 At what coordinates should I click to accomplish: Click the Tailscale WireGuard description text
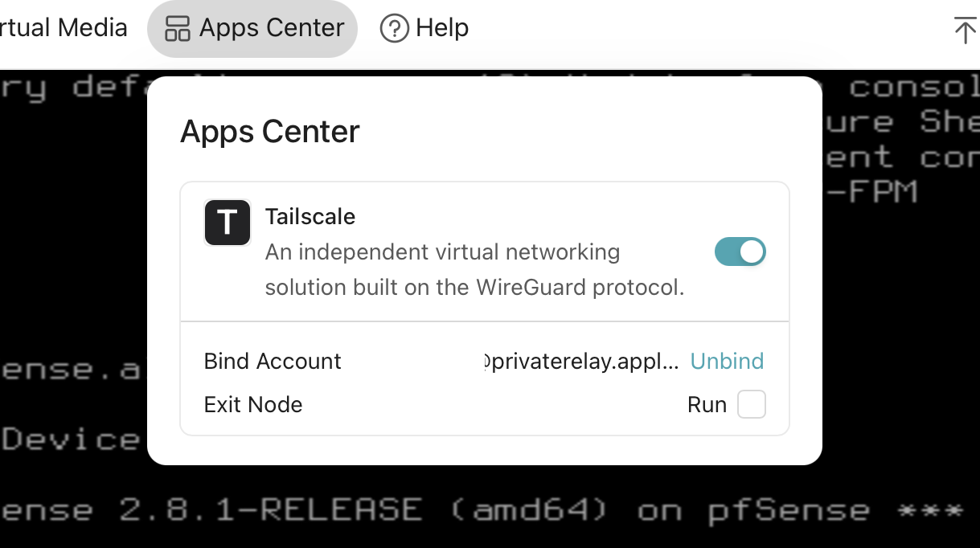coord(474,270)
